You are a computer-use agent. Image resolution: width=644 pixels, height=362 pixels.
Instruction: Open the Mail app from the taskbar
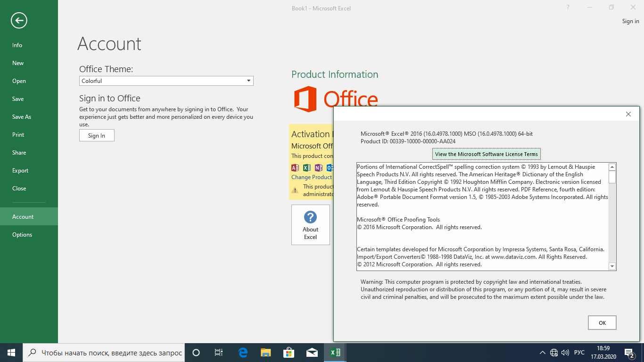click(x=312, y=353)
